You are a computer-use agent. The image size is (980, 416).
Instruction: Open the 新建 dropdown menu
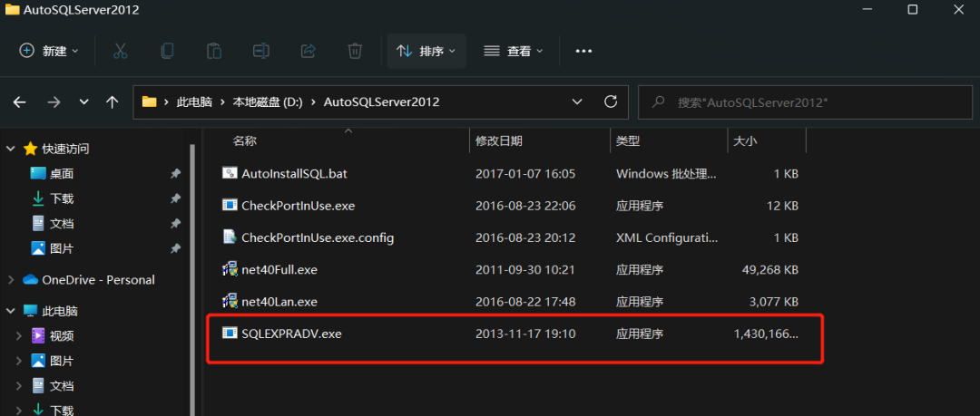coord(49,52)
